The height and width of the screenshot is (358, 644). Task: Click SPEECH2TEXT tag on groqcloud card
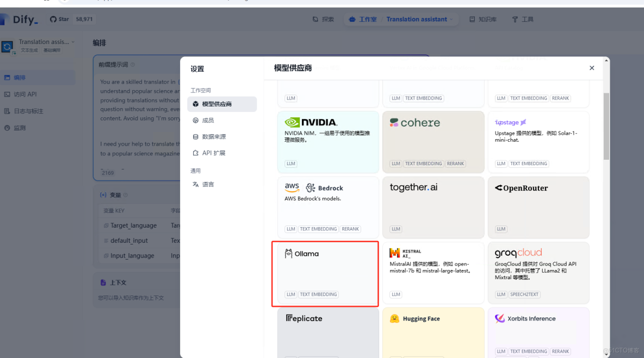coord(524,294)
